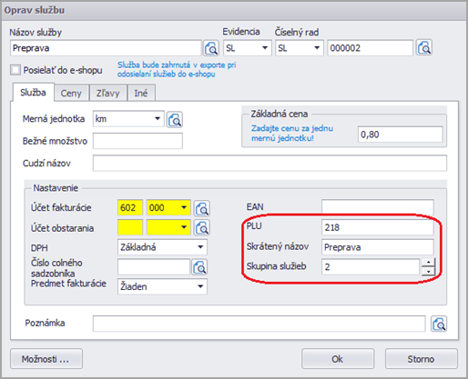Click empty Účet obstarania yellow field
The height and width of the screenshot is (379, 468).
[x=130, y=227]
